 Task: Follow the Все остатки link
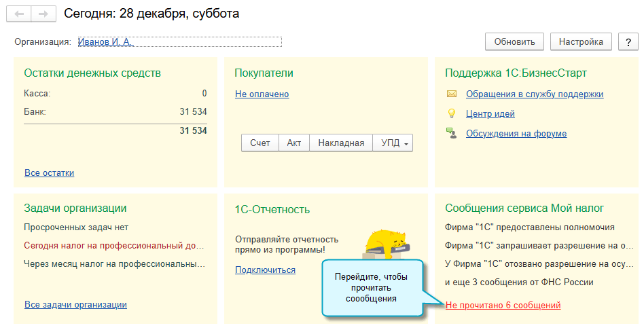click(x=50, y=173)
